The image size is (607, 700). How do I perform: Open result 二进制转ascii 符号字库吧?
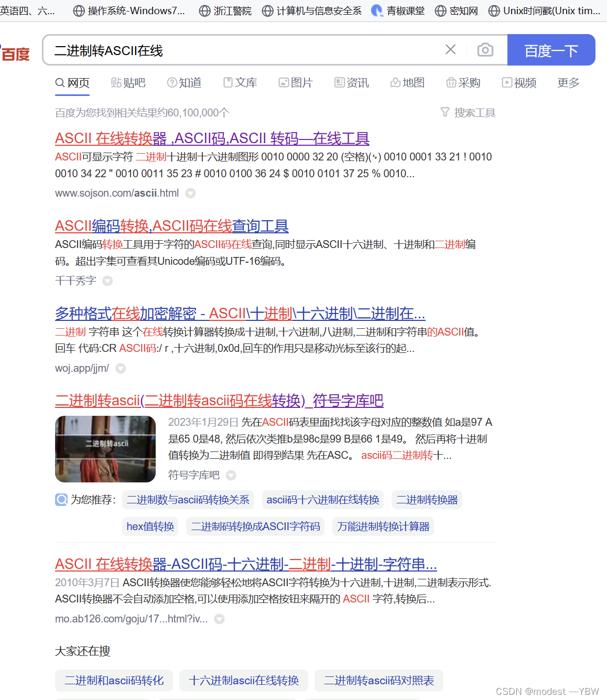219,401
